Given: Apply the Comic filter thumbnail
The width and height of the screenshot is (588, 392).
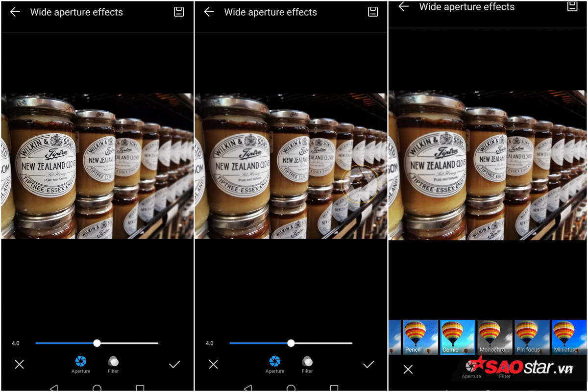Looking at the screenshot, I should 458,337.
